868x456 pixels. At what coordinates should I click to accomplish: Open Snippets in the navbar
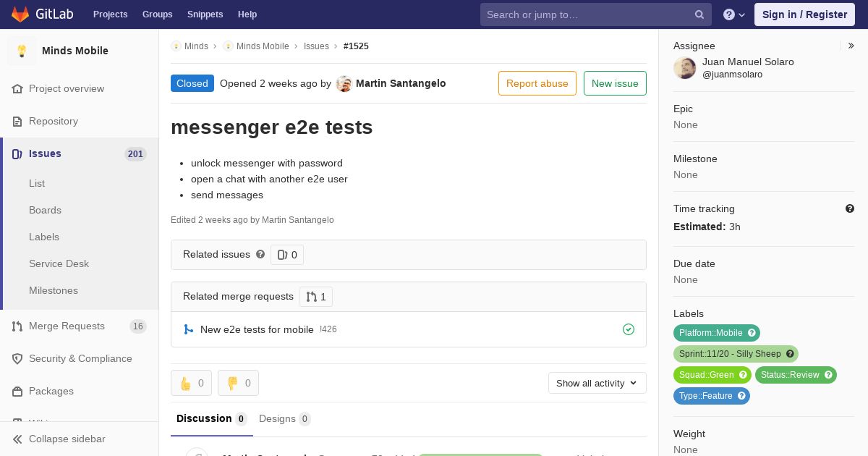[205, 14]
